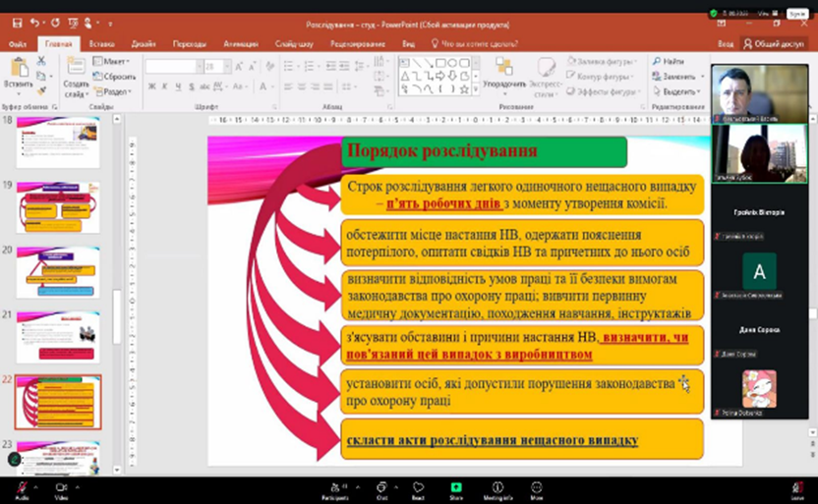Justify the paragraph text
Image resolution: width=818 pixels, height=504 pixels.
(x=328, y=86)
